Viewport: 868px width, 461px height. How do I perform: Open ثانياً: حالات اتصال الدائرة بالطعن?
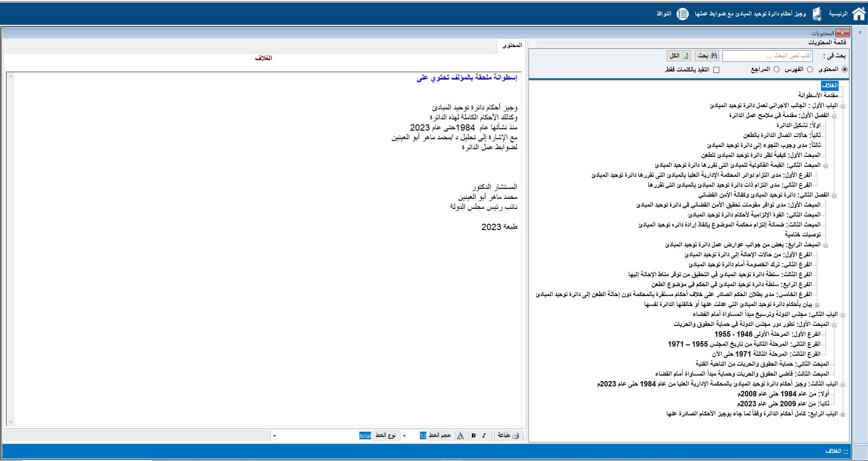(x=782, y=135)
